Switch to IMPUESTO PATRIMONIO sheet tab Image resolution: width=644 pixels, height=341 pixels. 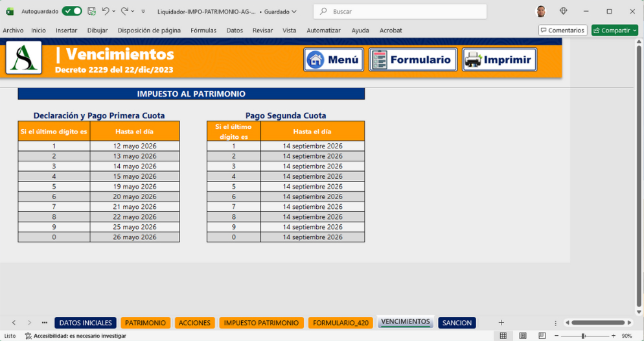click(x=261, y=323)
